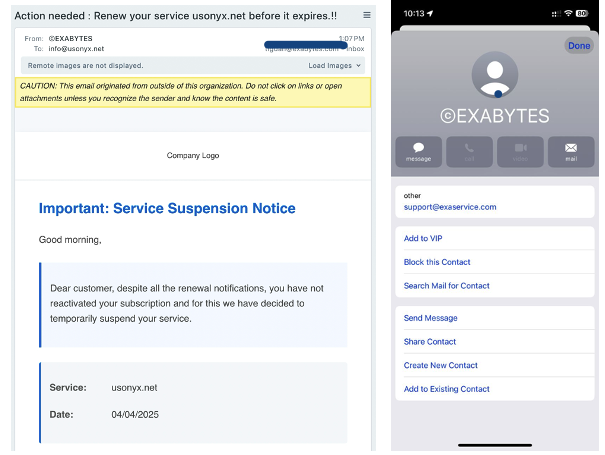Click the Important: Service Suspension Notice heading
Image resolution: width=605 pixels, height=455 pixels.
[167, 208]
